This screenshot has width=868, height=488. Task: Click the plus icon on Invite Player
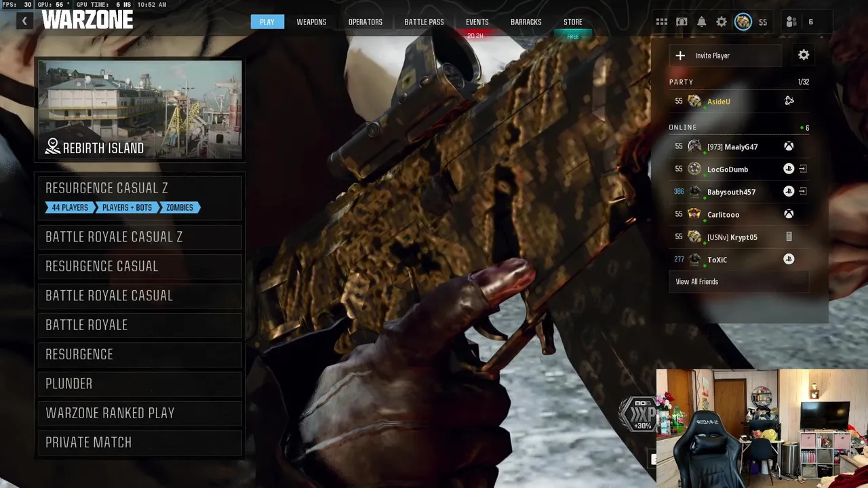click(x=680, y=56)
